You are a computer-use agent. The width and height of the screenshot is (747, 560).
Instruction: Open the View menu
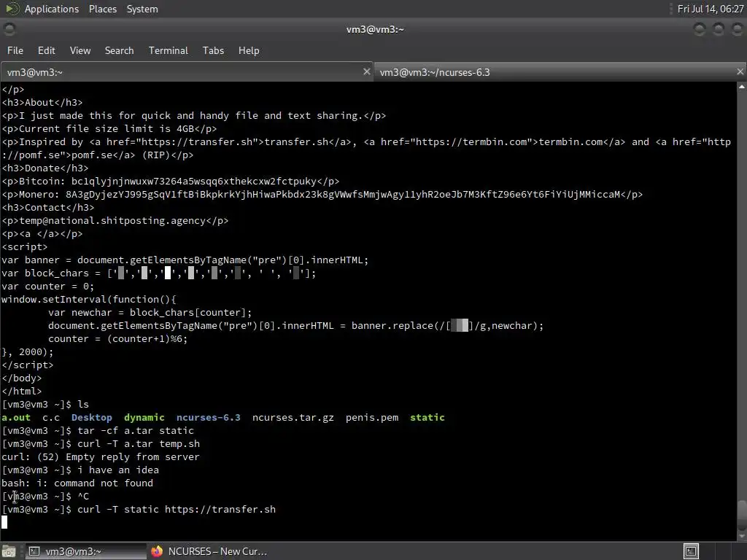[80, 50]
